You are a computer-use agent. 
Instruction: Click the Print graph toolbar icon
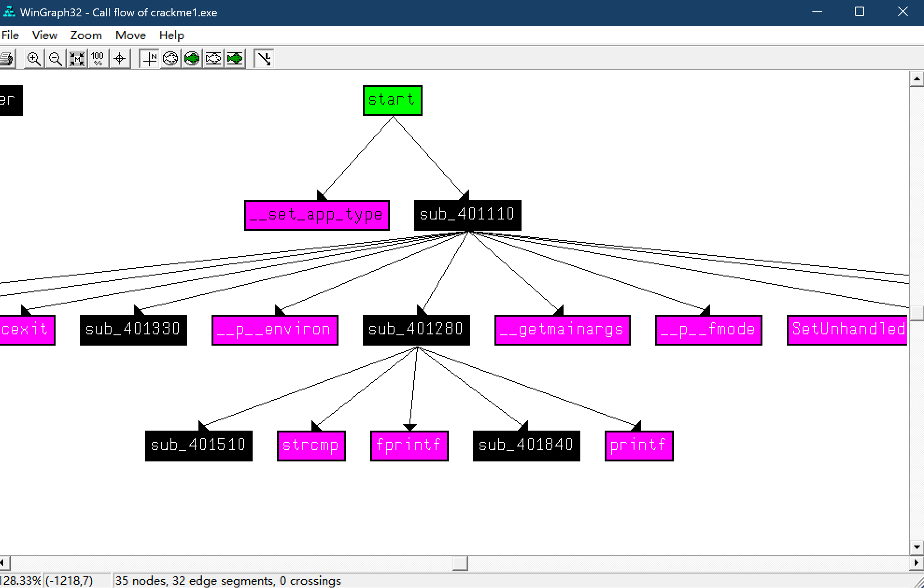click(x=7, y=59)
